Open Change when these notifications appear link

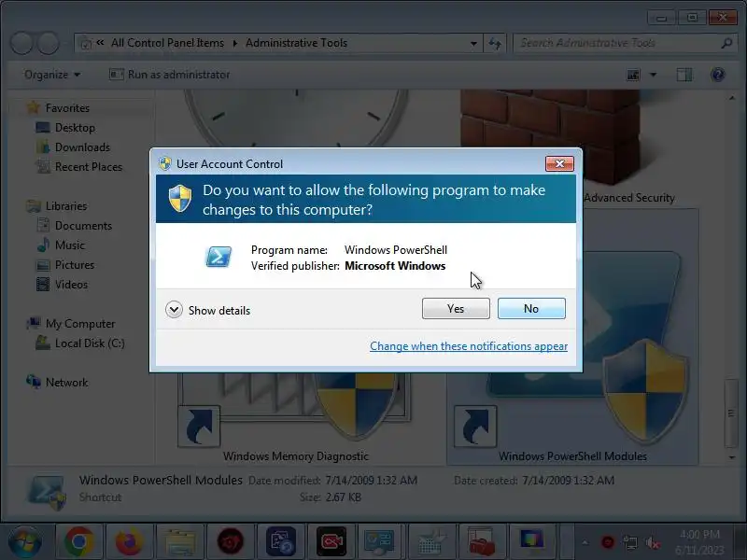[x=469, y=346]
